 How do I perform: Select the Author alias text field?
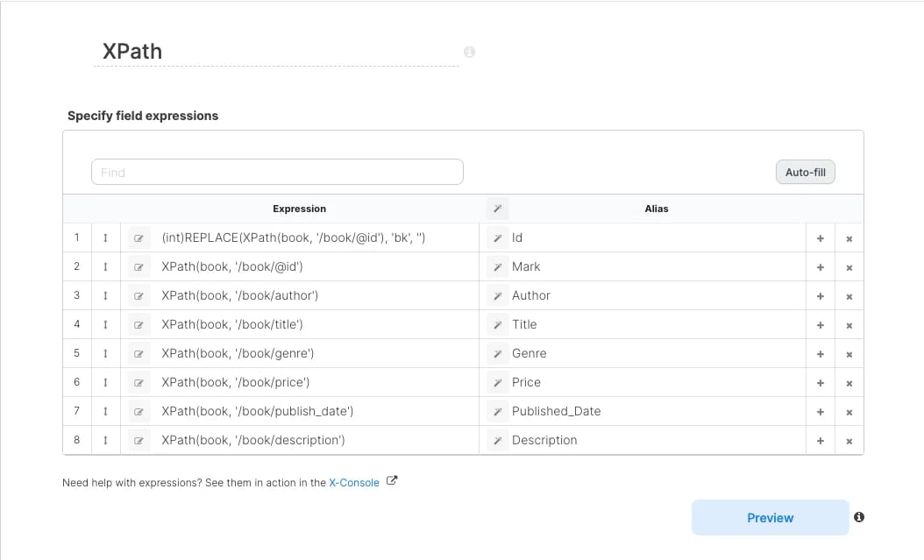click(x=657, y=295)
